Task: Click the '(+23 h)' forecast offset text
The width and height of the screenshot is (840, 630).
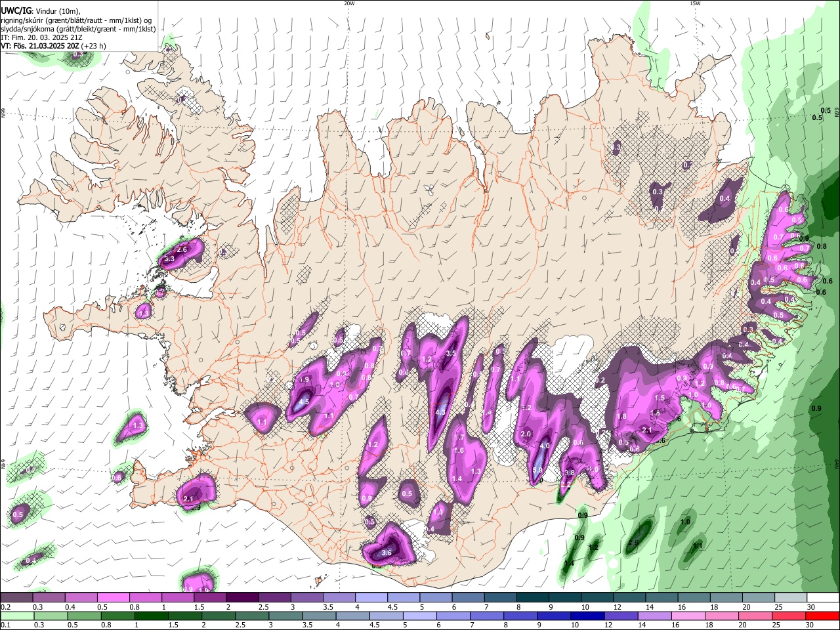Action: coord(94,46)
